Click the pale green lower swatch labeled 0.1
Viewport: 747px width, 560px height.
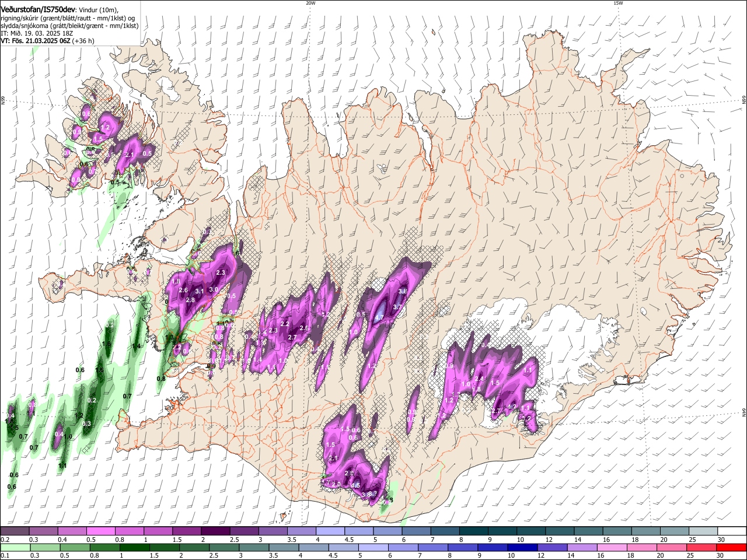[x=15, y=547]
